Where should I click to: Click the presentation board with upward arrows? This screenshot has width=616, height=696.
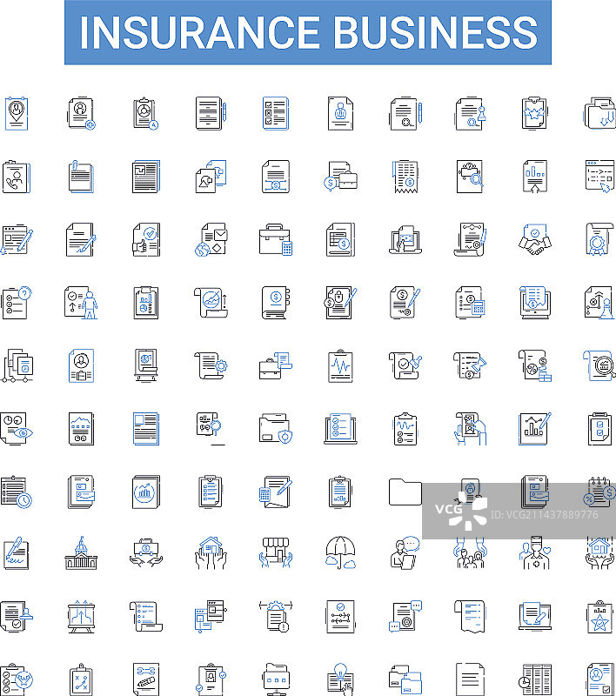[x=81, y=616]
